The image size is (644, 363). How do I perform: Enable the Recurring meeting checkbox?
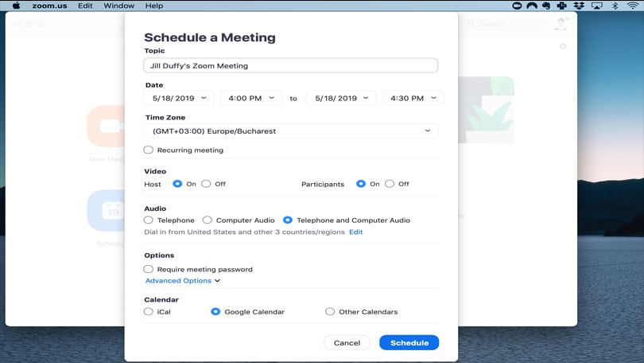149,150
